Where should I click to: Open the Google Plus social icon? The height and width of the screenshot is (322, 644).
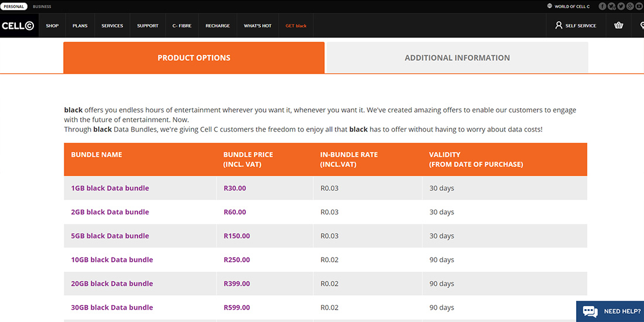tap(630, 6)
